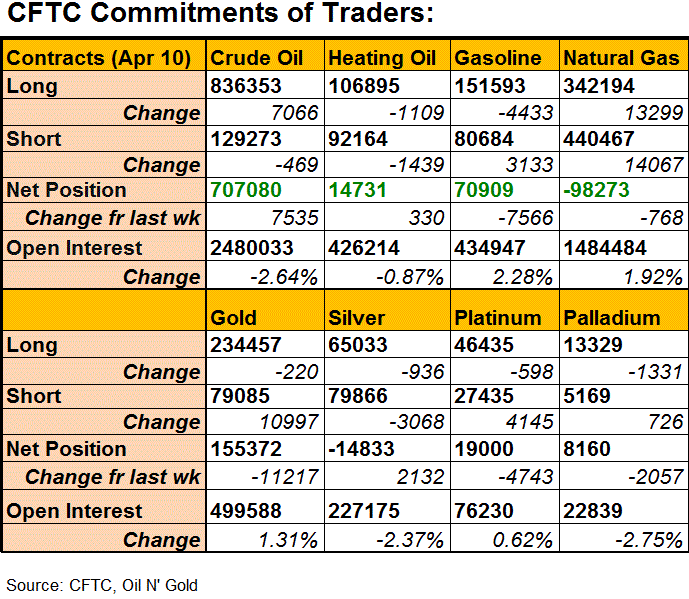Click the Gold column header

tap(234, 318)
